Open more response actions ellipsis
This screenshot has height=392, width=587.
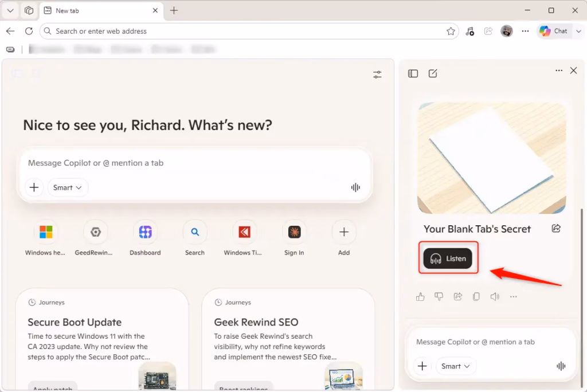(513, 296)
